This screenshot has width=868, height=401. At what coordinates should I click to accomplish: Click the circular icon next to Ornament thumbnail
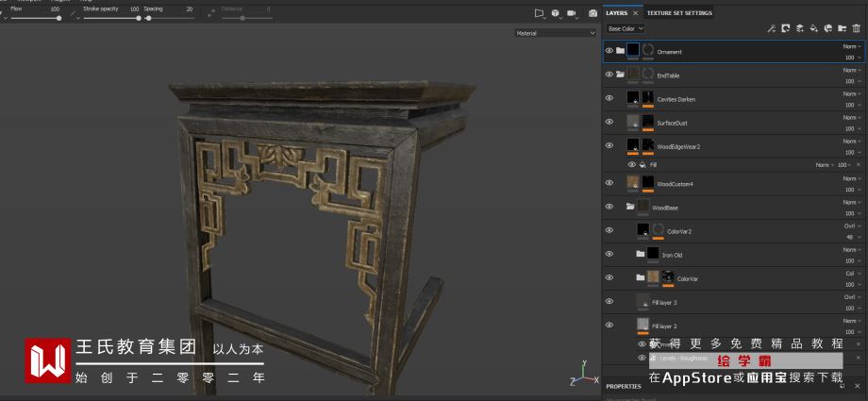click(x=648, y=50)
